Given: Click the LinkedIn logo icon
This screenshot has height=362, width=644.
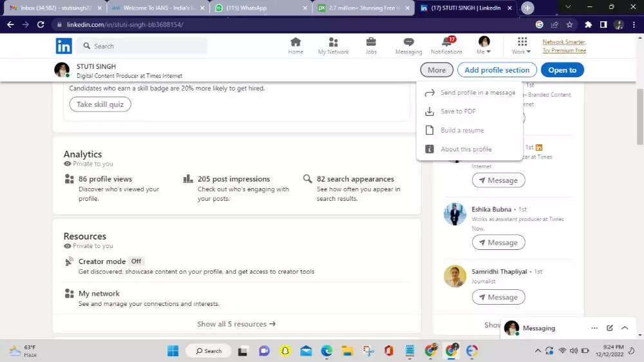Looking at the screenshot, I should click(64, 46).
